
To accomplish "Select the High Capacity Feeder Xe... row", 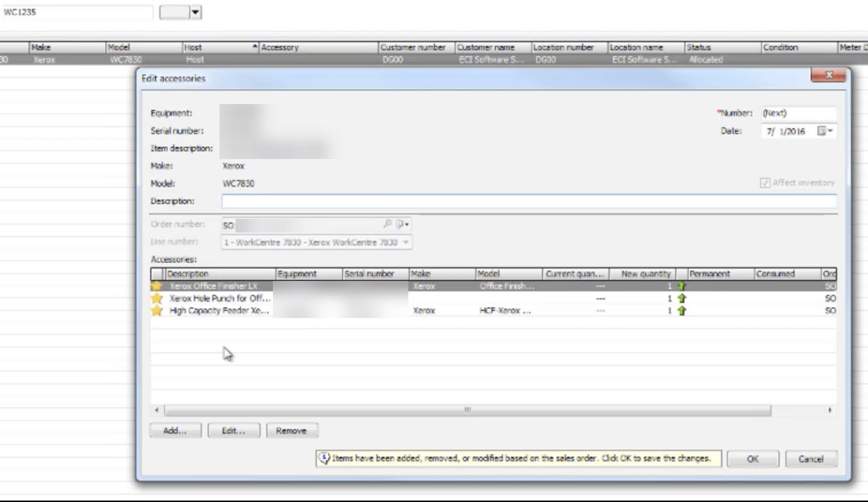I will pyautogui.click(x=493, y=311).
